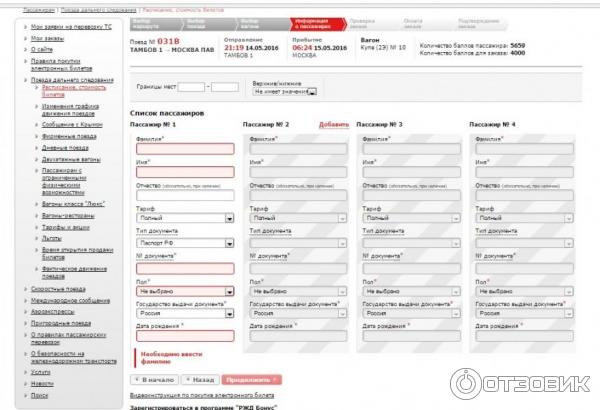Open Тарифы и акции sidebar link
This screenshot has width=600, height=410.
(66, 226)
